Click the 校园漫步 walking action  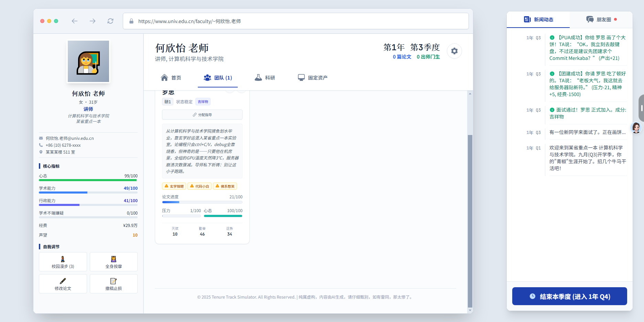click(x=63, y=262)
